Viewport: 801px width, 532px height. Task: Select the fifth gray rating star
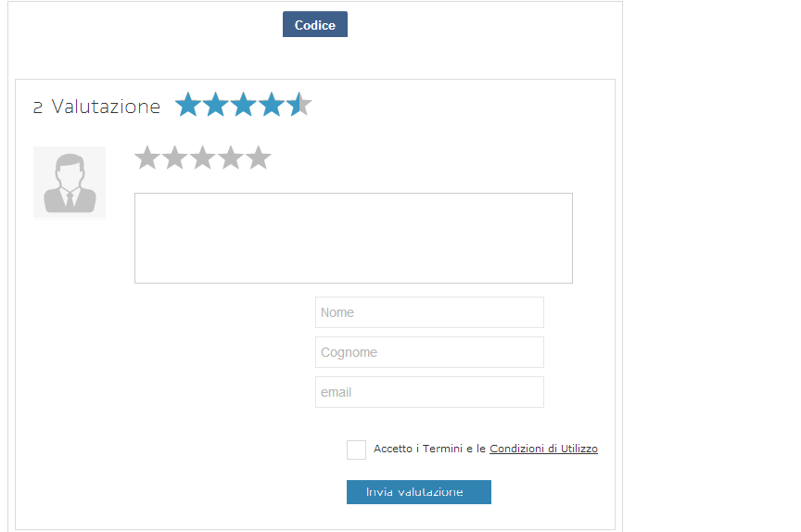[259, 158]
